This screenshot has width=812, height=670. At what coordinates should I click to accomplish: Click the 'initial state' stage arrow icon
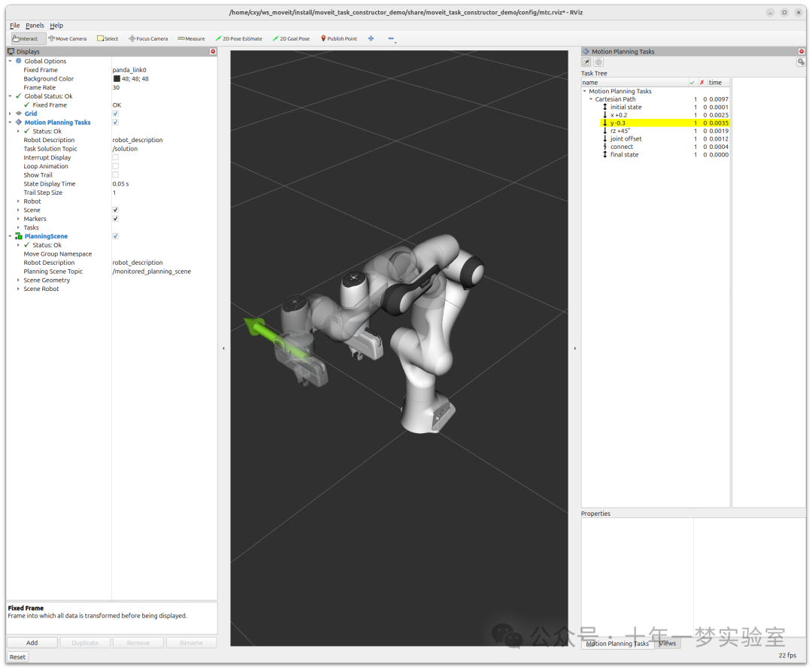tap(604, 107)
